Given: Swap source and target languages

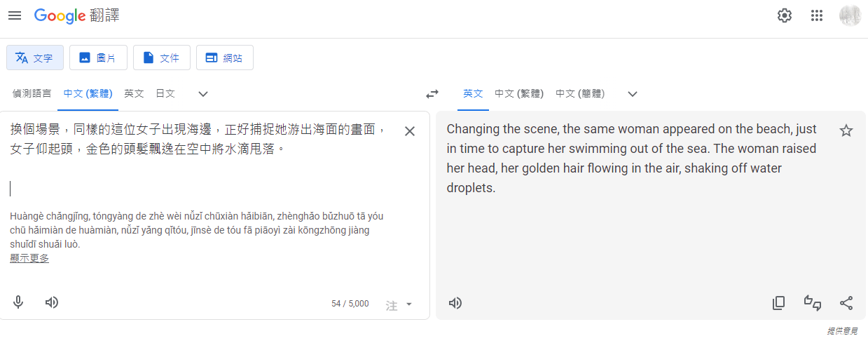Looking at the screenshot, I should (432, 94).
